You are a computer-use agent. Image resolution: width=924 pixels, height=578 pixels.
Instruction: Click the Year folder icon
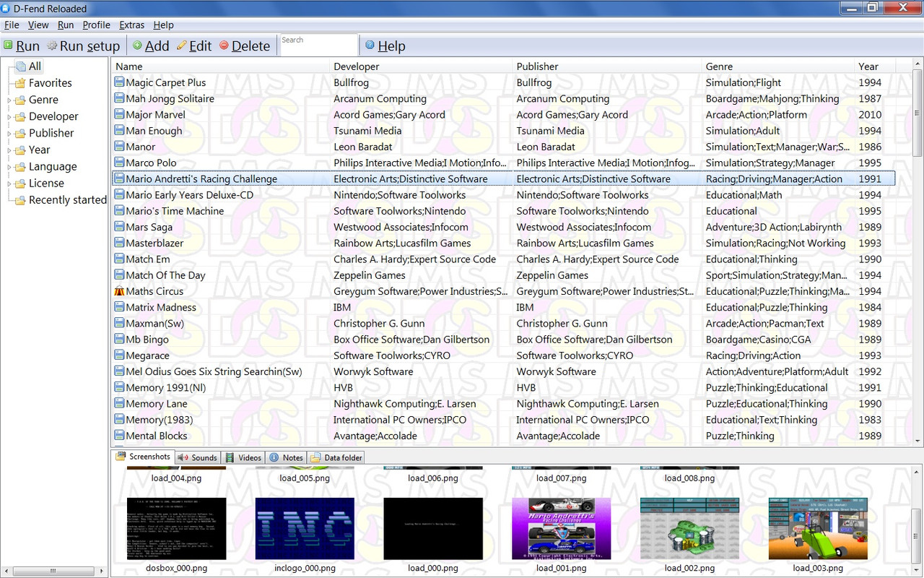(20, 150)
